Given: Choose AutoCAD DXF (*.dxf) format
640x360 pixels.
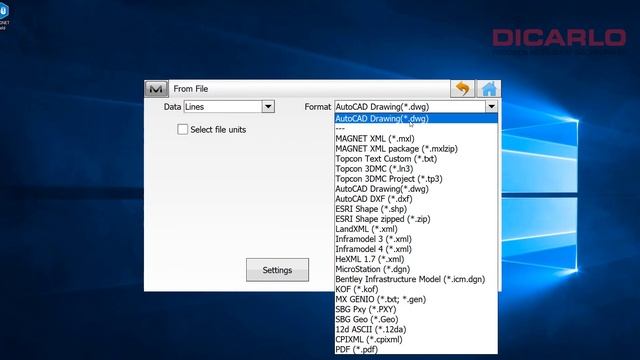Looking at the screenshot, I should coord(416,199).
